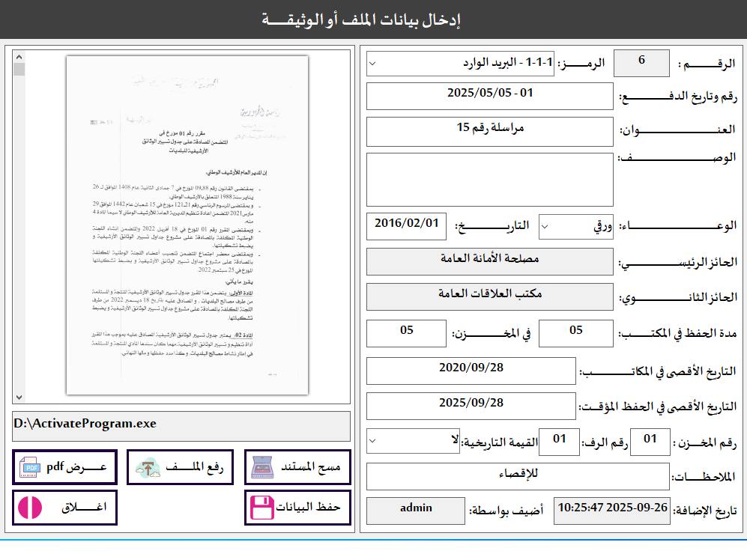The width and height of the screenshot is (747, 560).
Task: Click the العنوان title field
Action: (490, 131)
